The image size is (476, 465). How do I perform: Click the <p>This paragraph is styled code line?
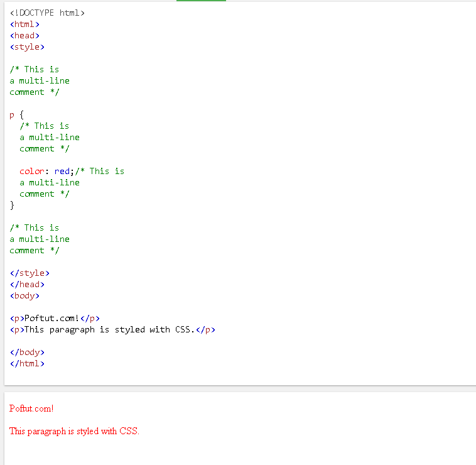point(112,330)
